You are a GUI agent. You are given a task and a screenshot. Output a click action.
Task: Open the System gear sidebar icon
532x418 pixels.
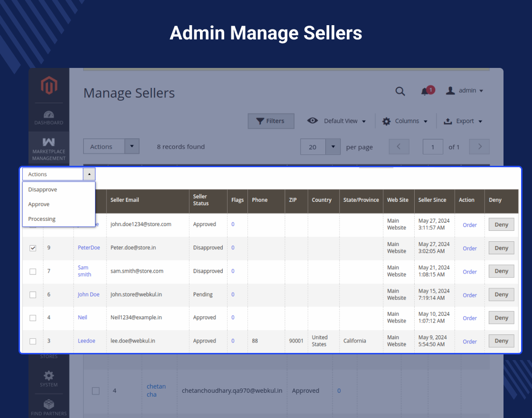click(49, 379)
